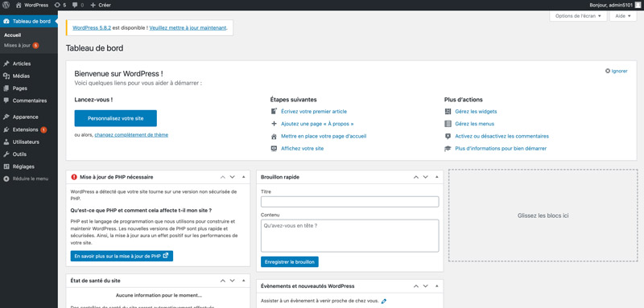Screen dimensions: 644x308
Task: Click the pages icon beside Pages
Action: click(6, 88)
